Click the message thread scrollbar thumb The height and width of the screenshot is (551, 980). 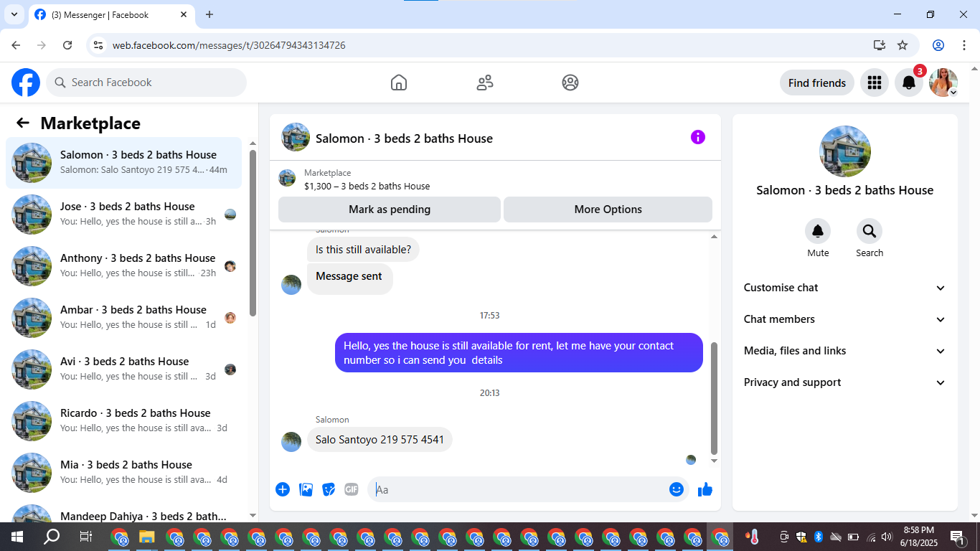pos(714,398)
